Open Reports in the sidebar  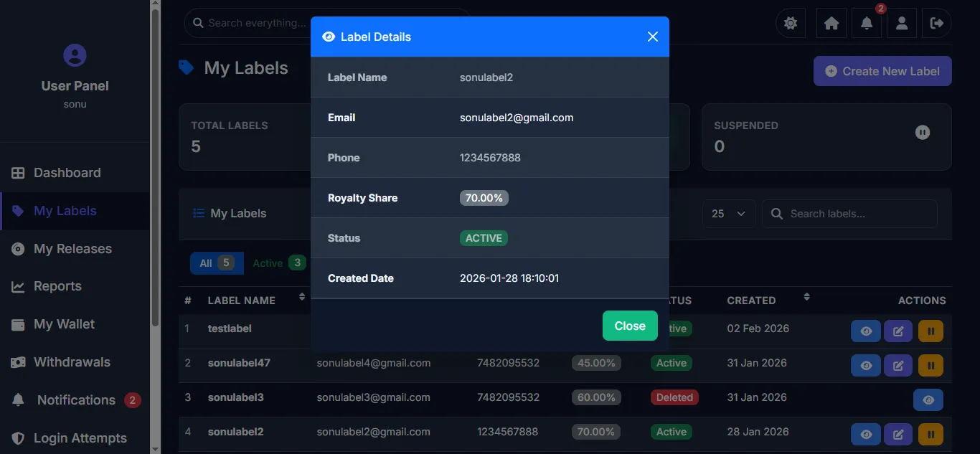[75, 286]
